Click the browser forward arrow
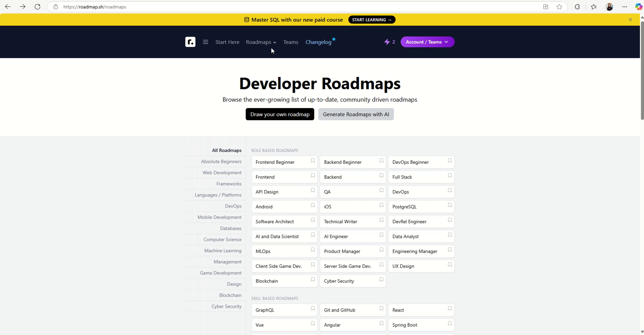This screenshot has height=335, width=644. coord(23,7)
